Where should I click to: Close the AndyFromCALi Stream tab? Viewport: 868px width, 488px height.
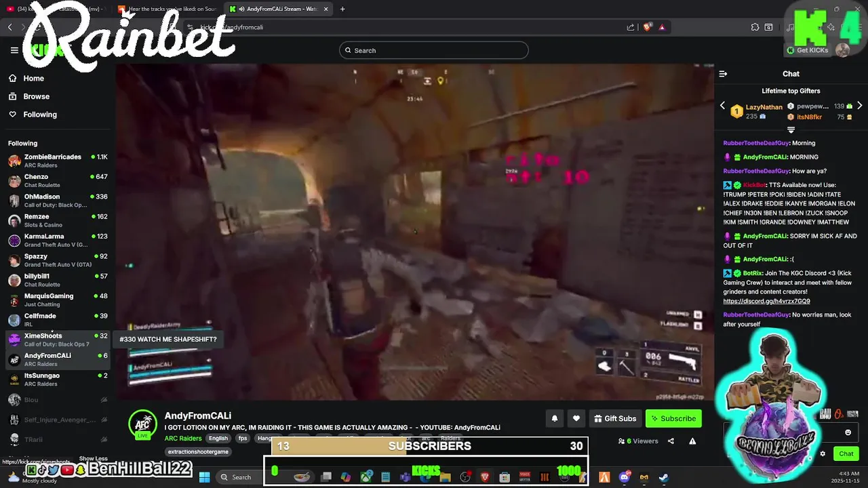pos(325,9)
